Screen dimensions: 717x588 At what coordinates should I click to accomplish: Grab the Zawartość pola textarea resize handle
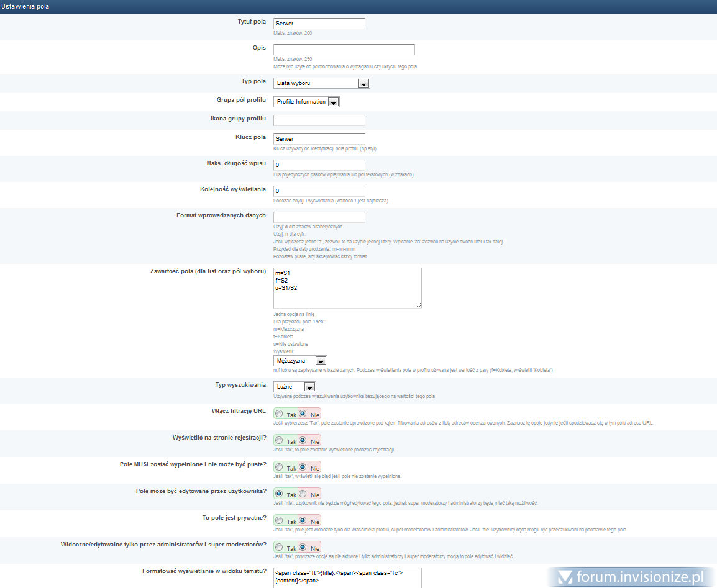click(x=419, y=305)
